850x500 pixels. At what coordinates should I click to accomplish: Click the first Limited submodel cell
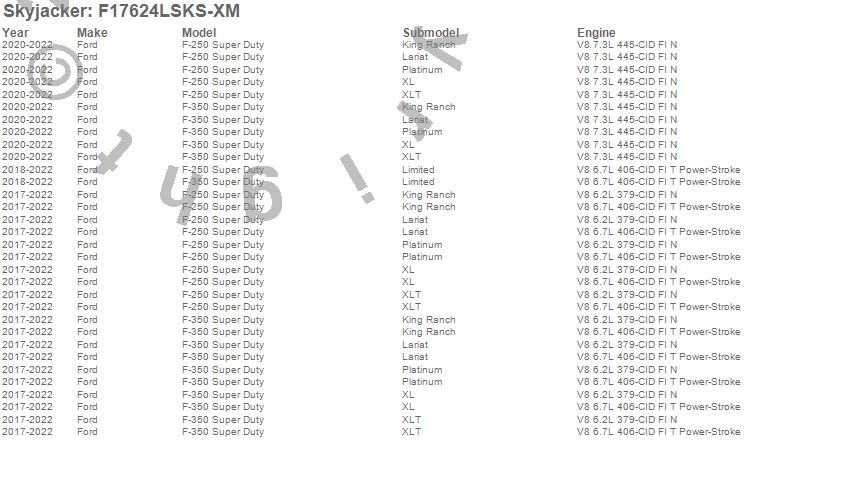coord(418,170)
